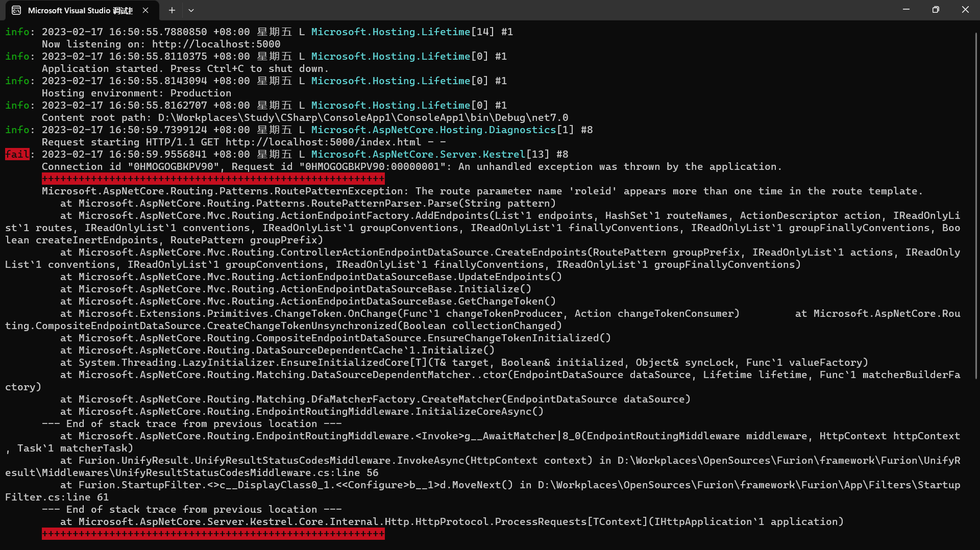Click the RoutePatternException message line
Viewport: 980px width, 550px height.
click(x=482, y=191)
